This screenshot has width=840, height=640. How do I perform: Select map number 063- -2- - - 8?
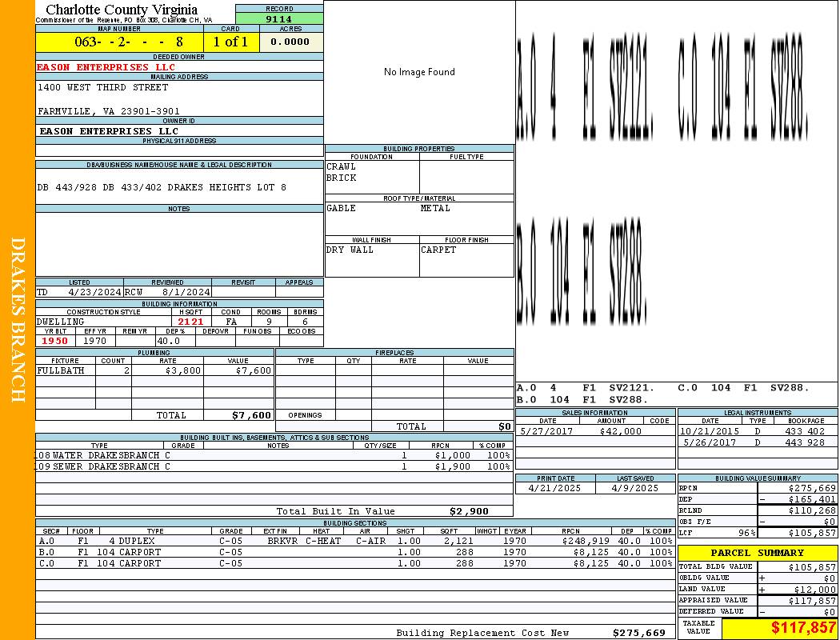coord(129,42)
